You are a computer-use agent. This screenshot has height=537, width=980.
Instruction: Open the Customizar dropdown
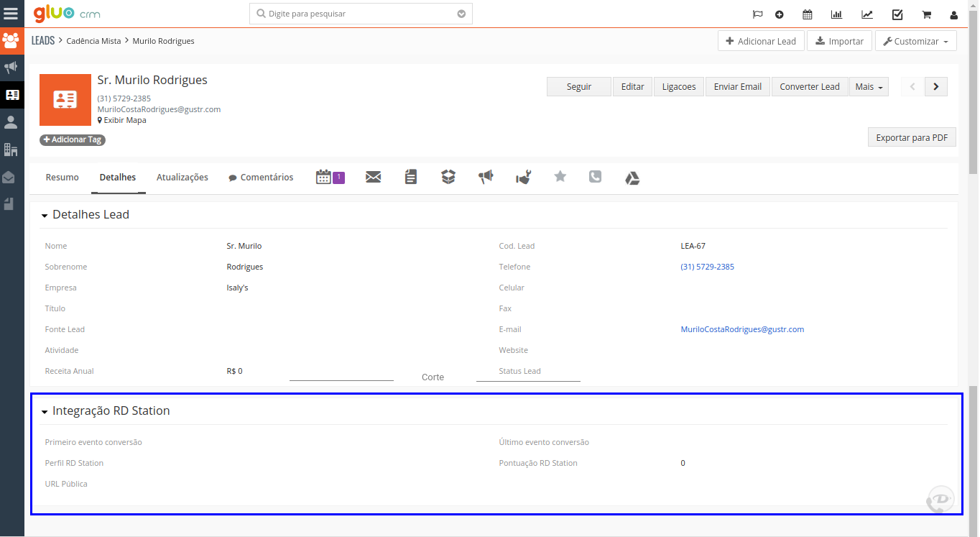pyautogui.click(x=916, y=41)
